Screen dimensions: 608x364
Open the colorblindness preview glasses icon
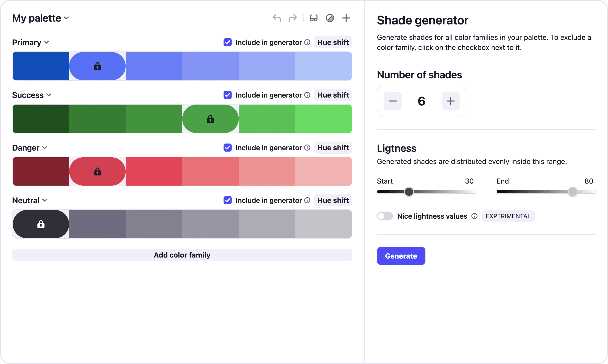pos(313,18)
